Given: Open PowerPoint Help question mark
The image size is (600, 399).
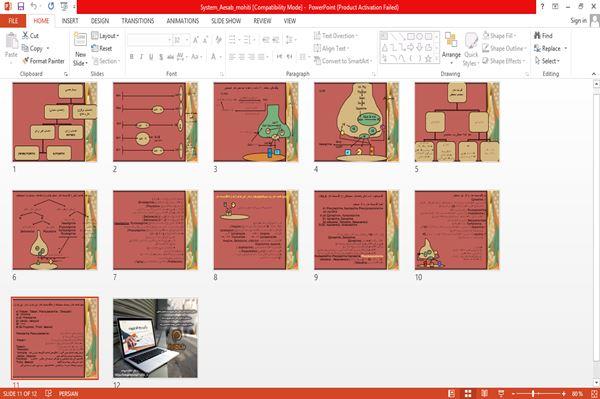Looking at the screenshot, I should tap(542, 7).
